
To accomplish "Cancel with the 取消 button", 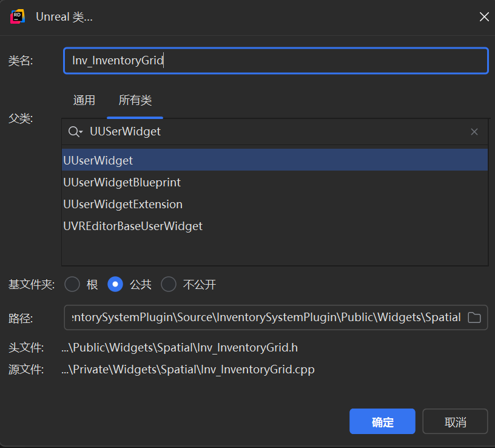I will point(455,421).
